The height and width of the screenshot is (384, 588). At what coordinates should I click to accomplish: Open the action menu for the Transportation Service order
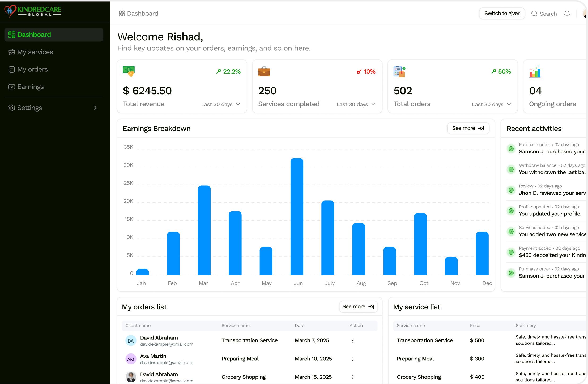tap(353, 340)
